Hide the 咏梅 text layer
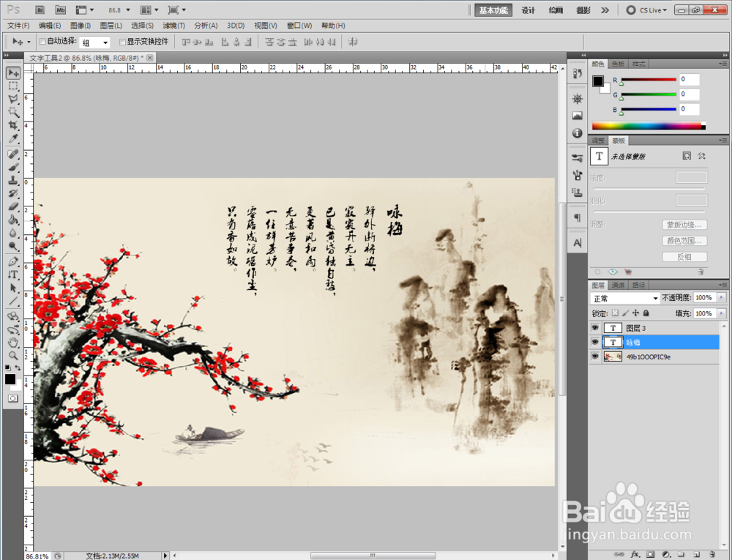This screenshot has height=560, width=732. tap(594, 342)
